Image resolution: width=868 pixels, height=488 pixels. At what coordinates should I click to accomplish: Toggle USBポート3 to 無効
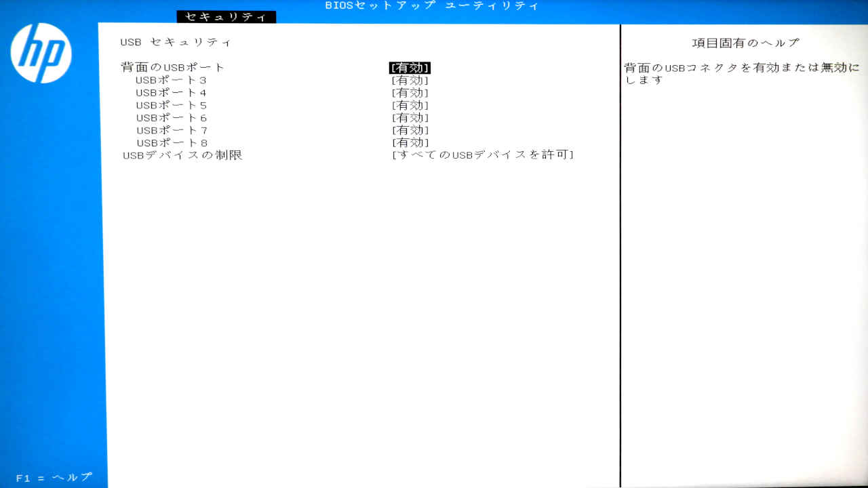pos(411,79)
